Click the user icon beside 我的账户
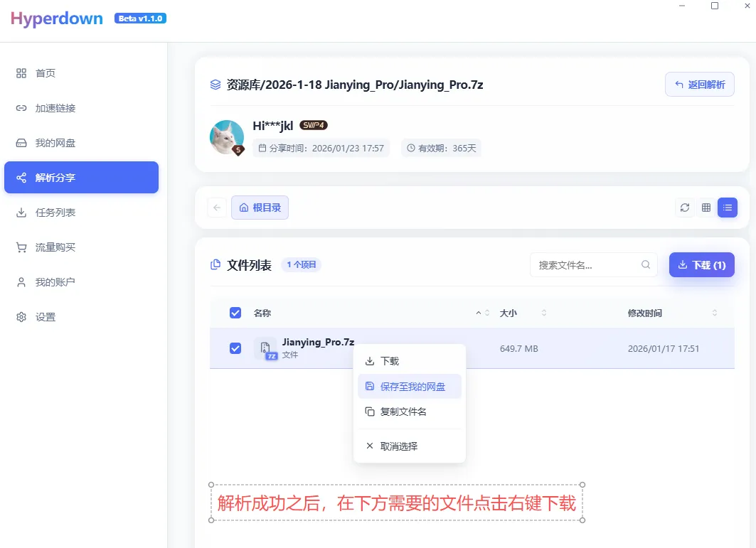The height and width of the screenshot is (548, 756). pos(21,282)
